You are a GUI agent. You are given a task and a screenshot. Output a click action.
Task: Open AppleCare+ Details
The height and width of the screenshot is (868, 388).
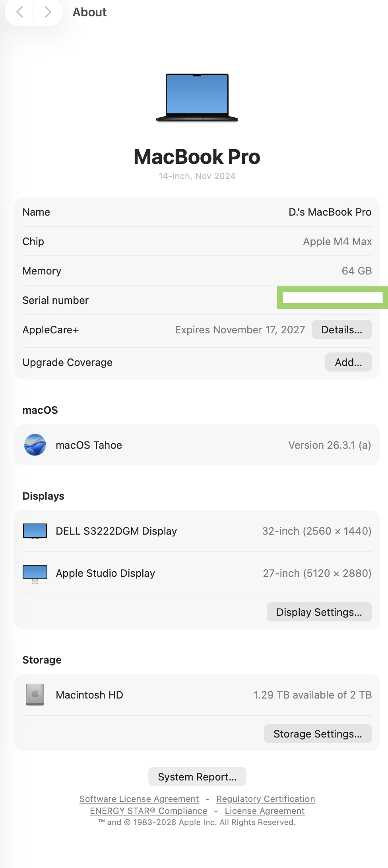pos(341,330)
